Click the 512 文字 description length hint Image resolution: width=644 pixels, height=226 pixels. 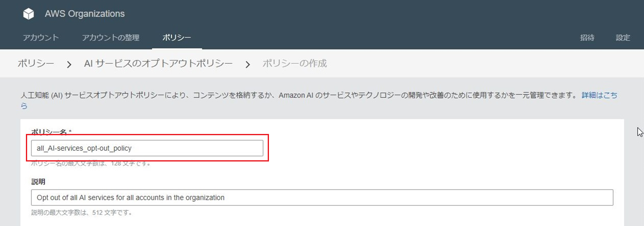[81, 213]
